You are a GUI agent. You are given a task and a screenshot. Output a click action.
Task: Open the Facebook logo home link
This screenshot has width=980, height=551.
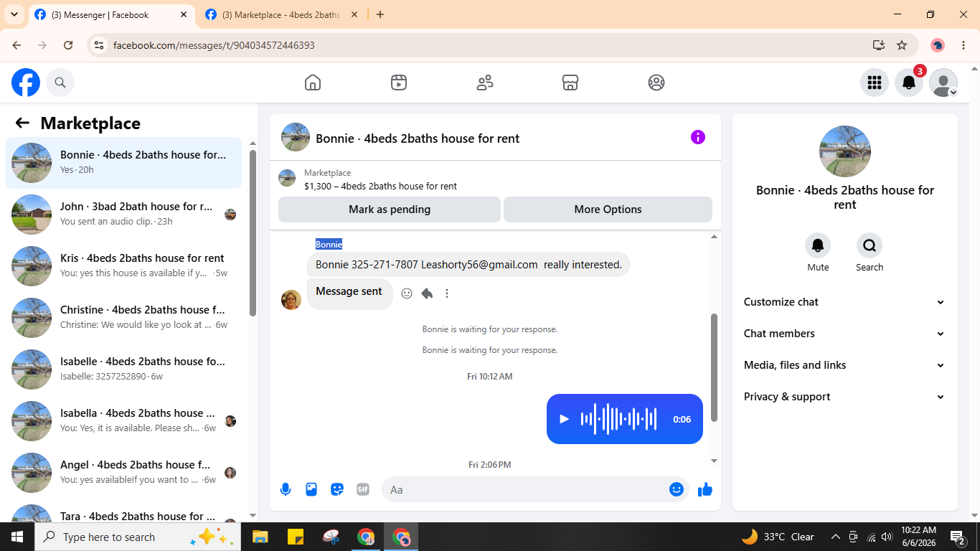[26, 83]
